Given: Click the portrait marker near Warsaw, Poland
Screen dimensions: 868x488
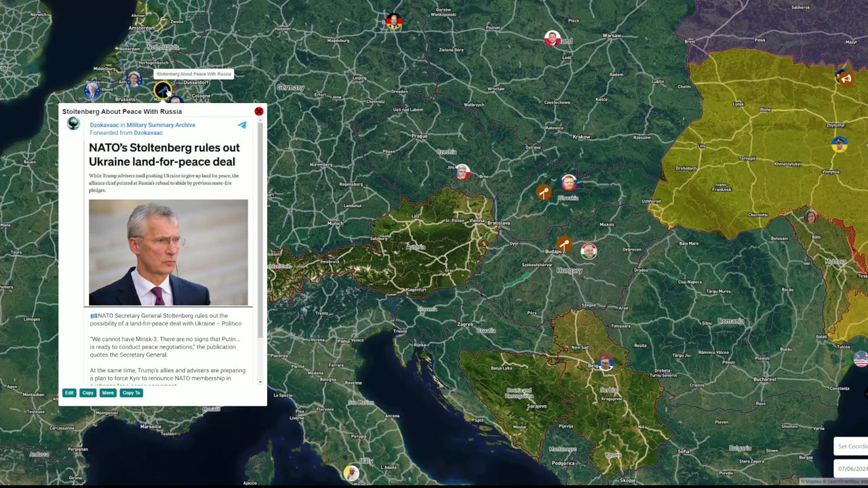Looking at the screenshot, I should click(x=552, y=39).
